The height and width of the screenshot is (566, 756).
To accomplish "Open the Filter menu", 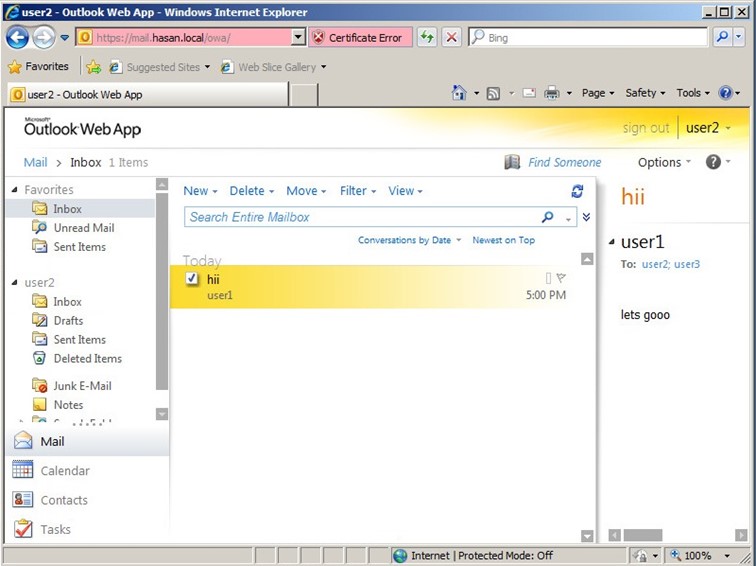I will [358, 191].
